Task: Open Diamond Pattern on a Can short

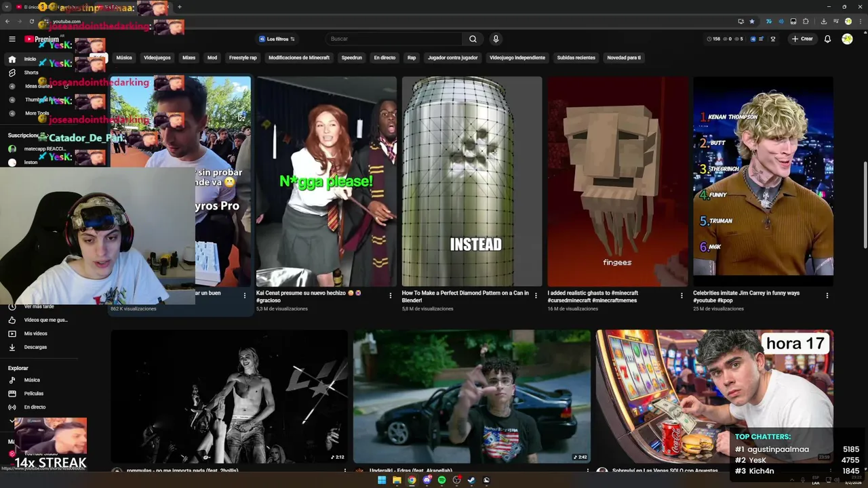Action: tap(472, 181)
